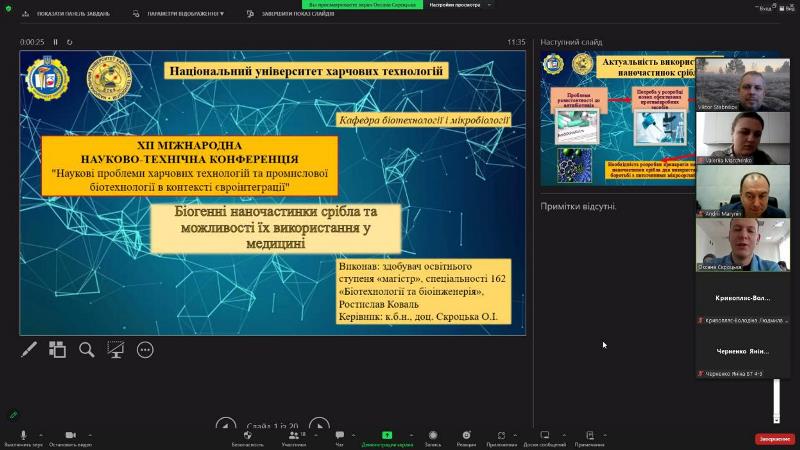
Task: Open the Zoom security shield options
Action: [248, 437]
